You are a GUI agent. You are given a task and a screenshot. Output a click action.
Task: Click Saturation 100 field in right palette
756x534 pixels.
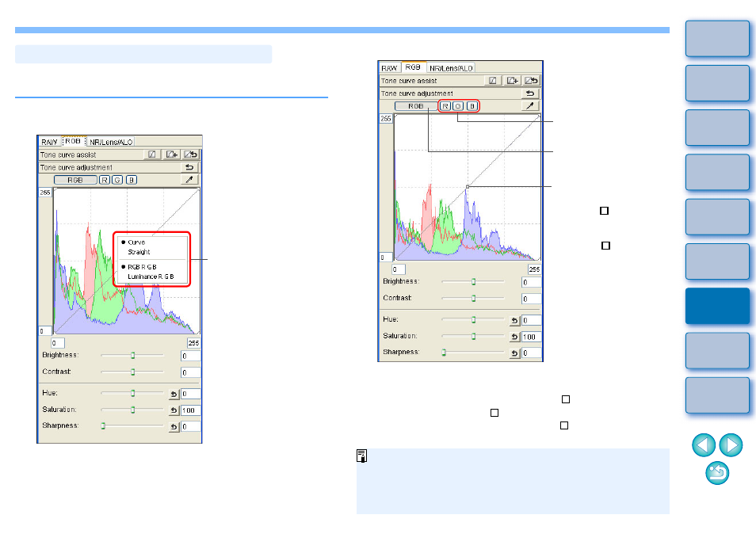531,337
